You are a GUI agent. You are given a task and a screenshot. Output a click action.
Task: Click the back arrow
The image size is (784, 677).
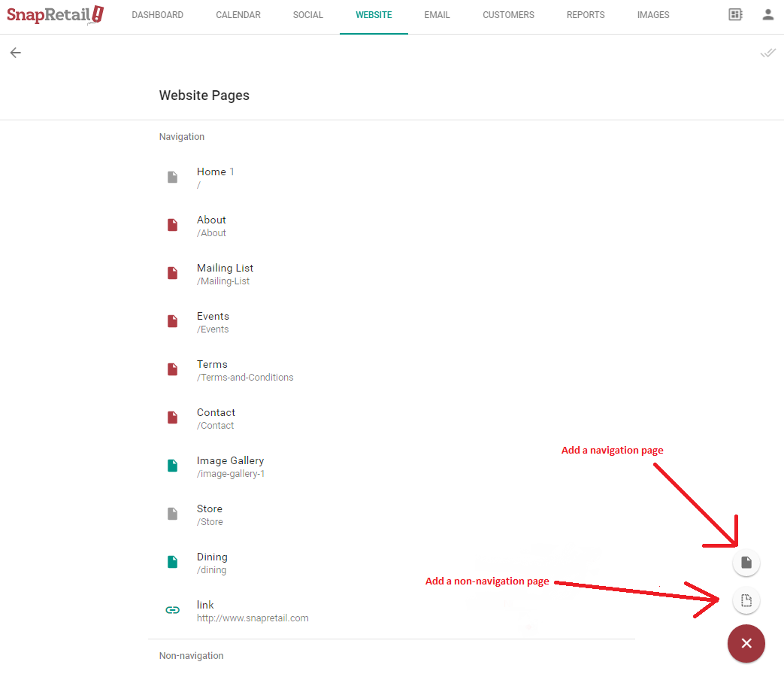tap(16, 53)
